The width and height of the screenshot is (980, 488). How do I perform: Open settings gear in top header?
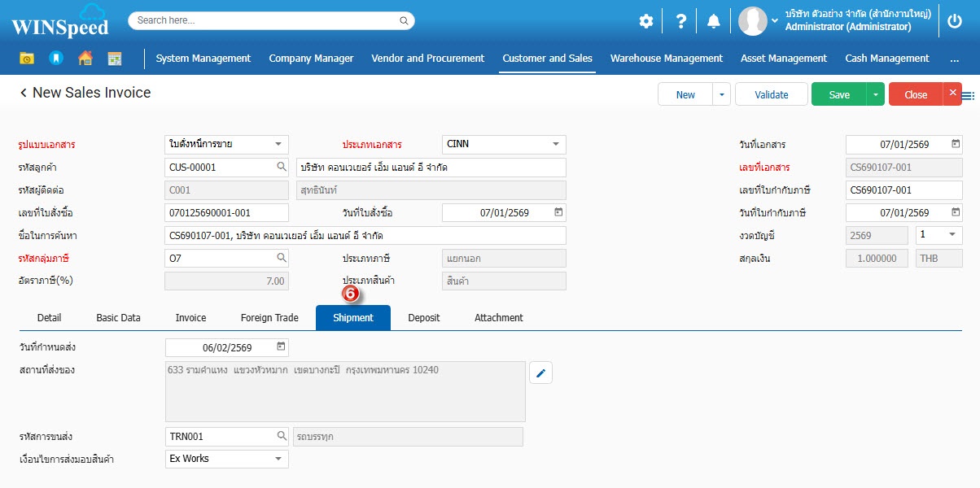point(645,21)
